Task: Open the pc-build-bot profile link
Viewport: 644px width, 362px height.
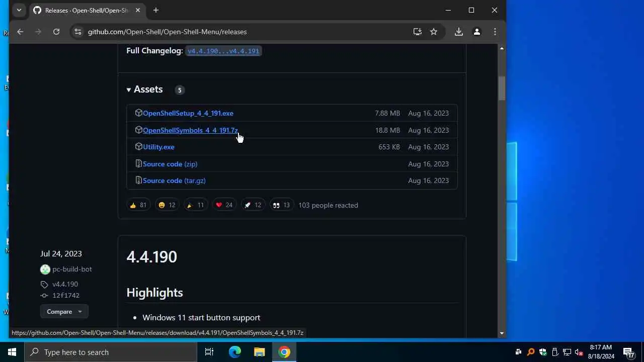Action: point(72,269)
